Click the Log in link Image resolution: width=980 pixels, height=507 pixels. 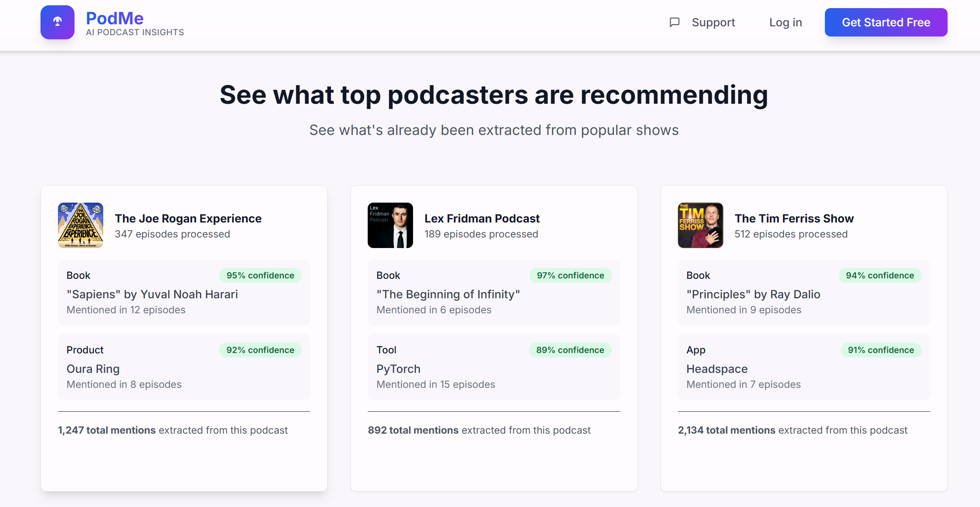coord(785,22)
